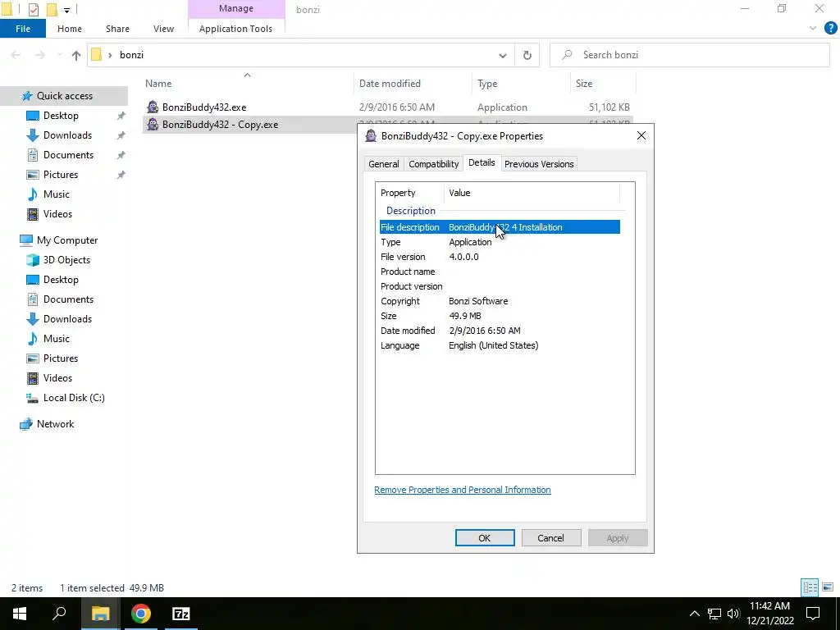
Task: Open taskbar Search magnifier
Action: 59,614
